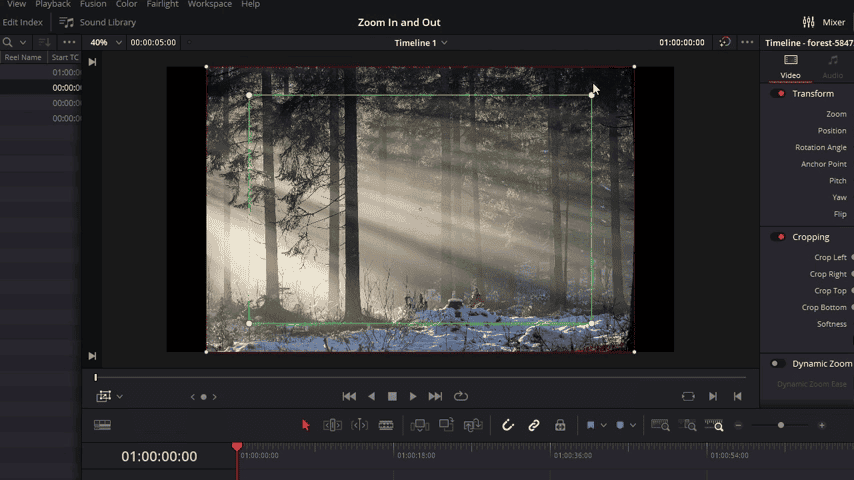This screenshot has height=480, width=854.
Task: Adjust the timeline zoom slider
Action: click(780, 425)
